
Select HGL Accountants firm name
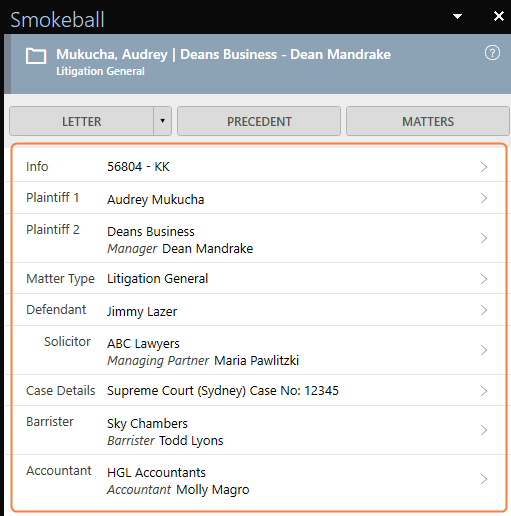[156, 473]
